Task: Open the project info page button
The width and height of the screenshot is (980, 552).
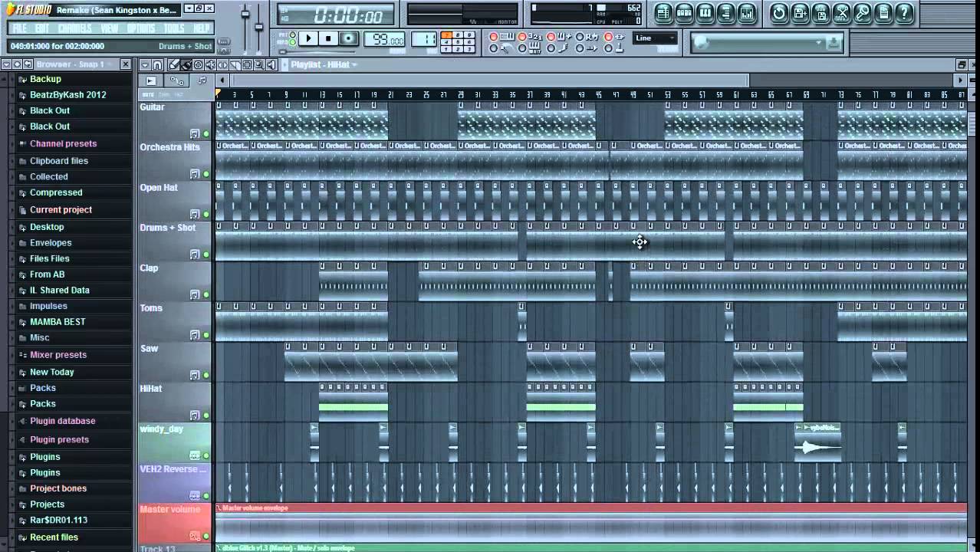Action: [x=883, y=13]
